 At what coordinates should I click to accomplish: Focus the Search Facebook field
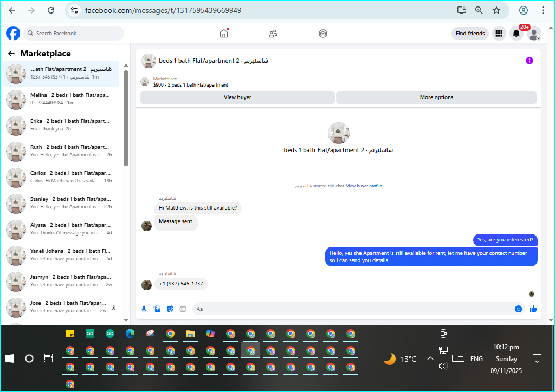coord(74,33)
